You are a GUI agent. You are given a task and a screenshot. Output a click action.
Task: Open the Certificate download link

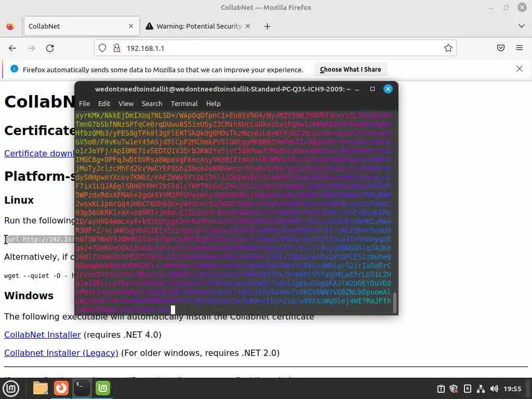click(x=39, y=153)
